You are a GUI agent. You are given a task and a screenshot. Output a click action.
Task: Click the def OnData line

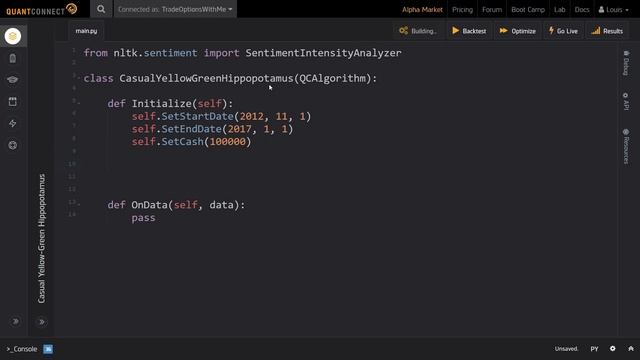(x=176, y=205)
